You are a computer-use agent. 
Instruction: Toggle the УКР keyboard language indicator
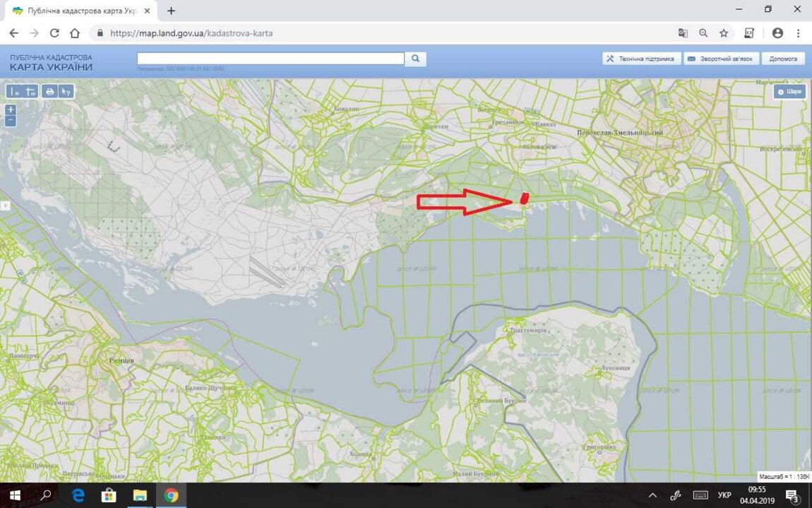(x=724, y=495)
